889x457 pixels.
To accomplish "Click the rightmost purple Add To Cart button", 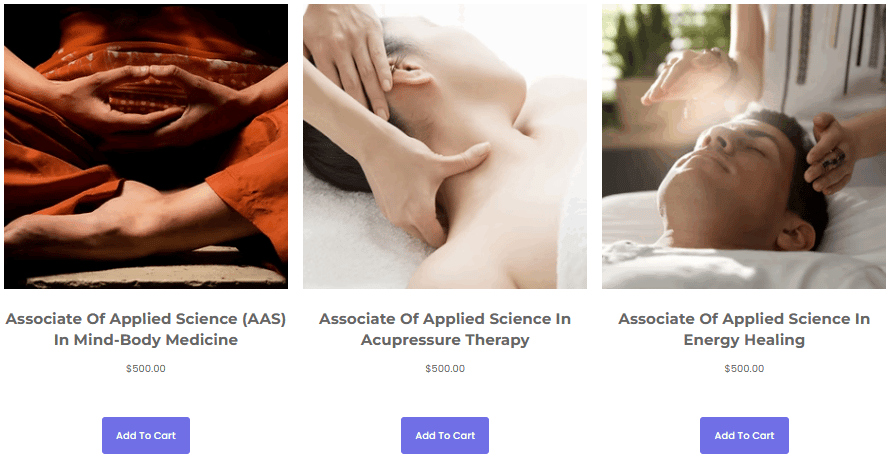I will (744, 435).
